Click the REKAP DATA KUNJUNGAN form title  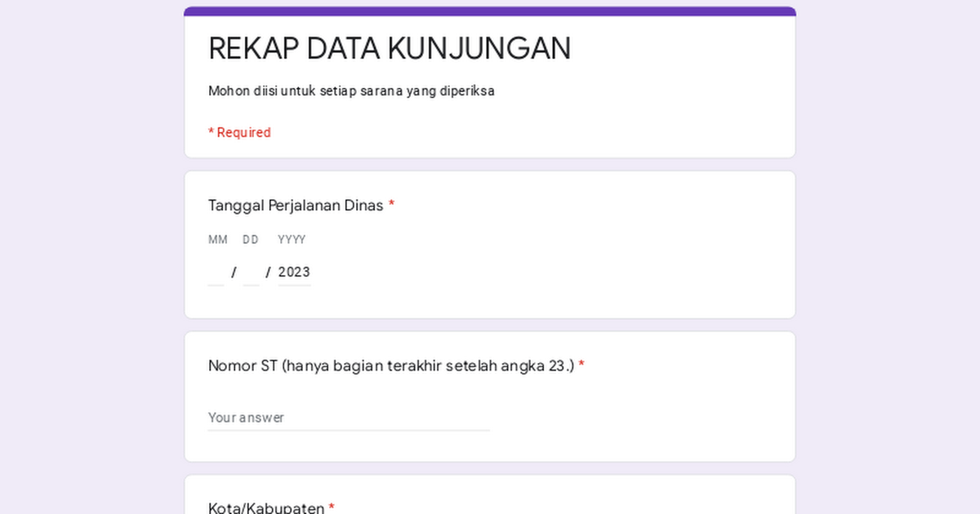390,48
